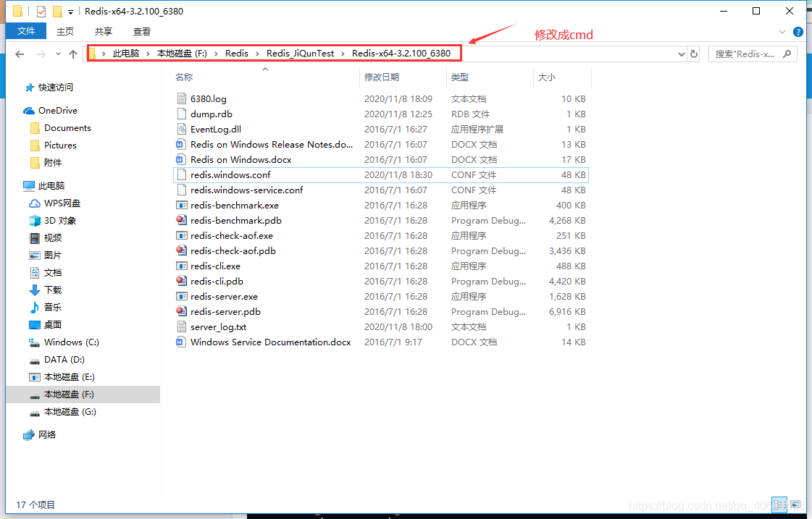
Task: Select redis.windows-service.conf file
Action: click(246, 190)
